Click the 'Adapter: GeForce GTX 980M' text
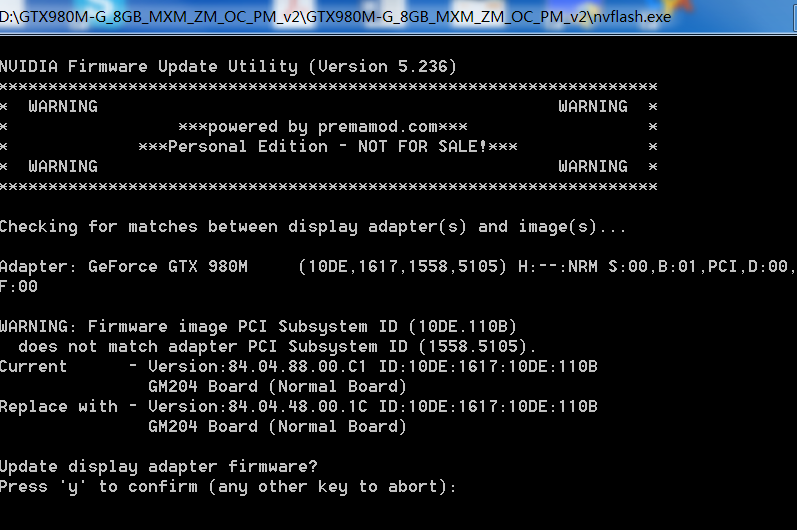The height and width of the screenshot is (530, 797). click(x=124, y=266)
